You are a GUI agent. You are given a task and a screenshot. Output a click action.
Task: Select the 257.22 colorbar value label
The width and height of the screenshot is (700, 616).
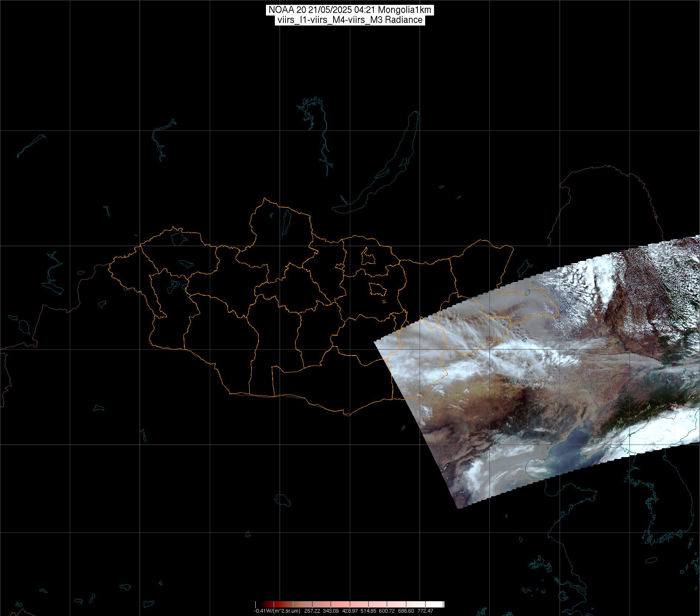[x=312, y=611]
